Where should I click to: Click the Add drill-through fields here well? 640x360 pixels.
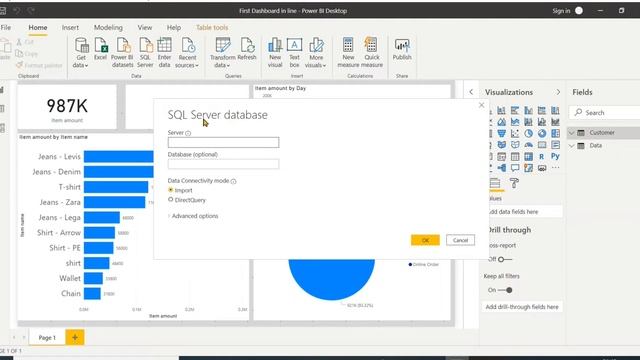coord(522,307)
